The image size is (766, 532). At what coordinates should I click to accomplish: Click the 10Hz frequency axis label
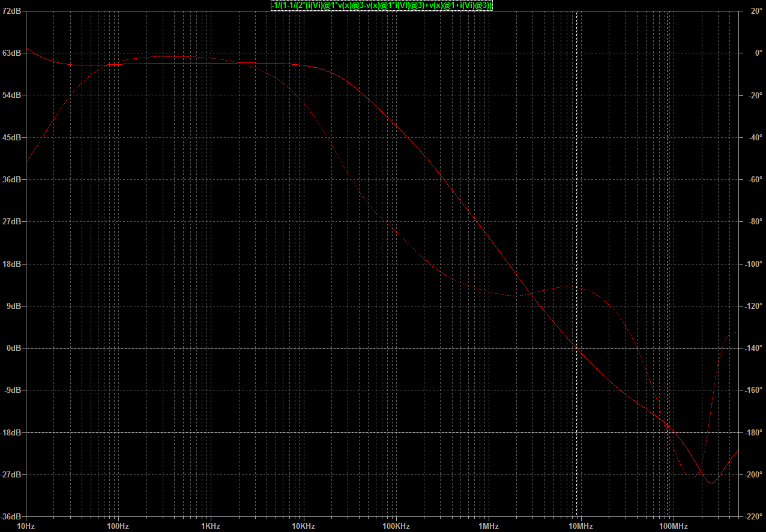click(26, 526)
